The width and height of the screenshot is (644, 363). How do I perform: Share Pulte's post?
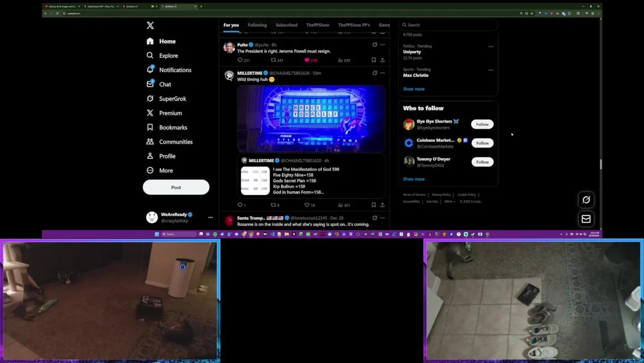click(x=382, y=60)
